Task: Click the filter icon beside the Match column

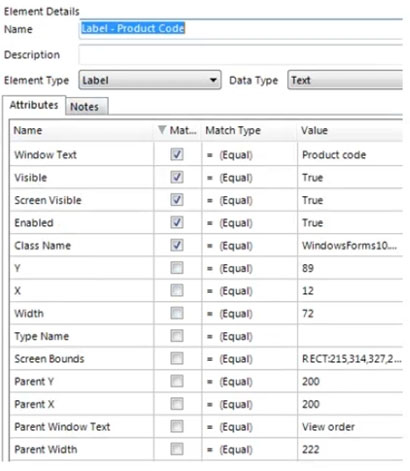Action: [162, 130]
